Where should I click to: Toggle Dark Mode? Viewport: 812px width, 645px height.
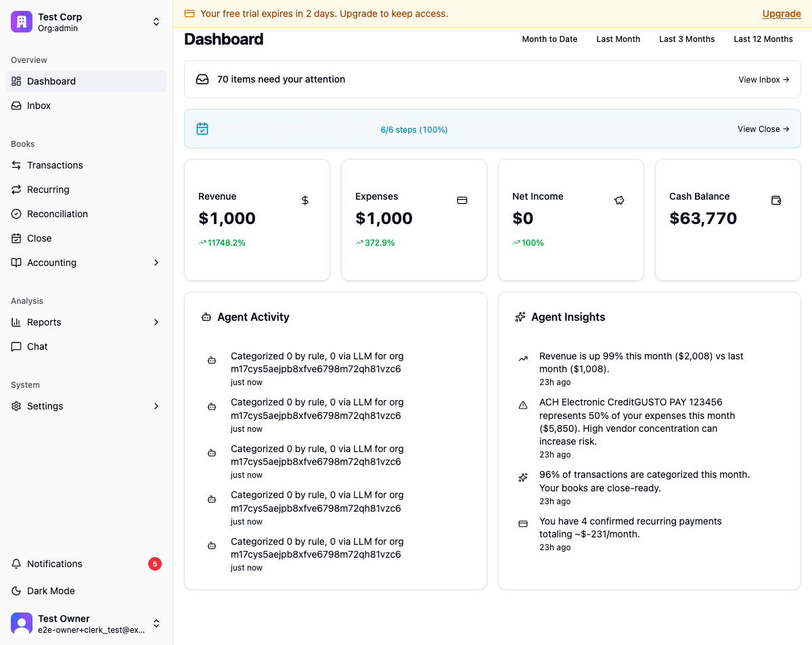pyautogui.click(x=87, y=591)
